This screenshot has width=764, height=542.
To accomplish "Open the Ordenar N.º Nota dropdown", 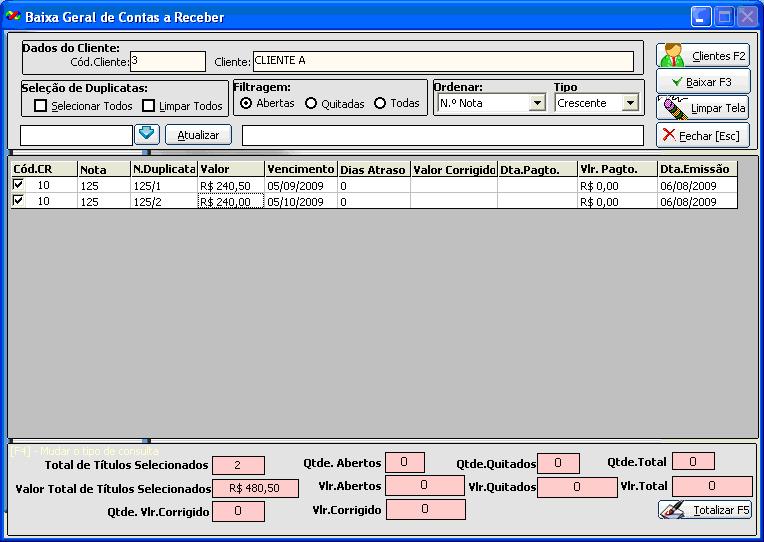I will click(537, 103).
